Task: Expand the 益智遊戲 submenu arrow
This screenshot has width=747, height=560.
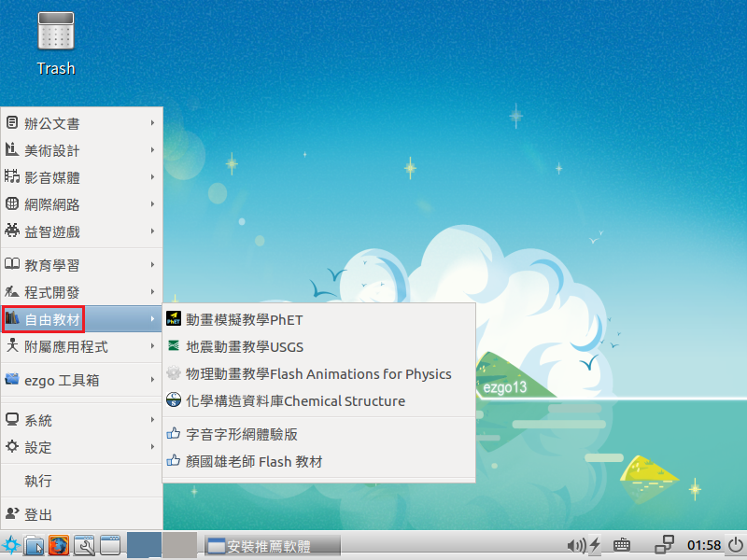Action: (x=152, y=231)
